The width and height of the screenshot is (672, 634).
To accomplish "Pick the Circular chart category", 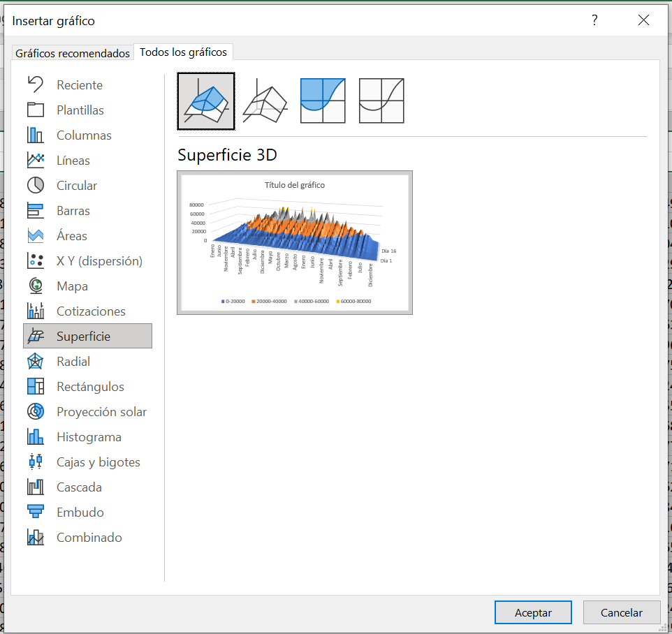I will (87, 186).
